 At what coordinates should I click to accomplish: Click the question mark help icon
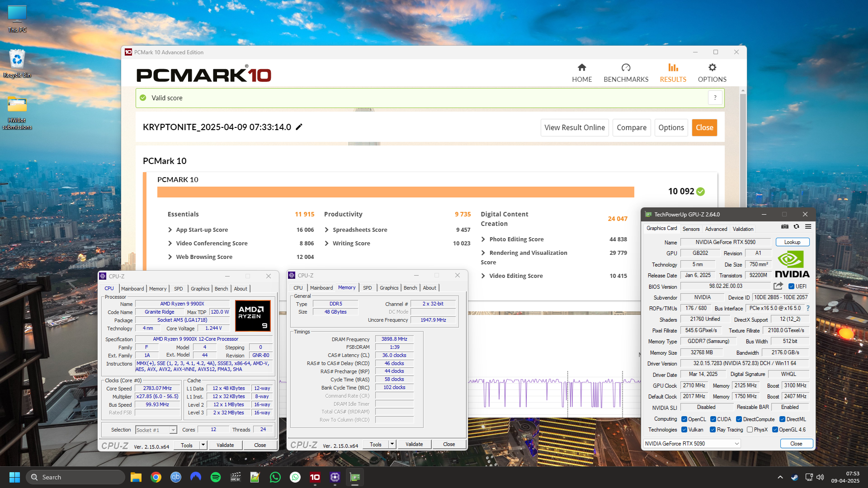[715, 98]
